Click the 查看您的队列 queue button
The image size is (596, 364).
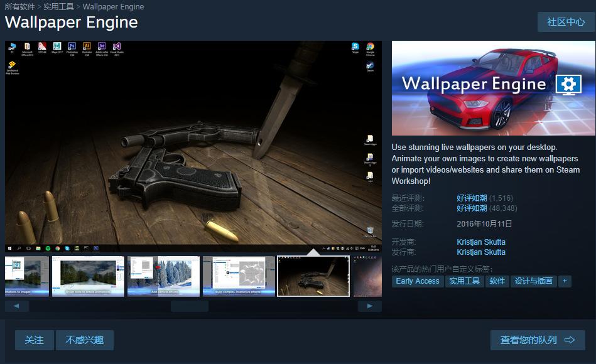(538, 340)
